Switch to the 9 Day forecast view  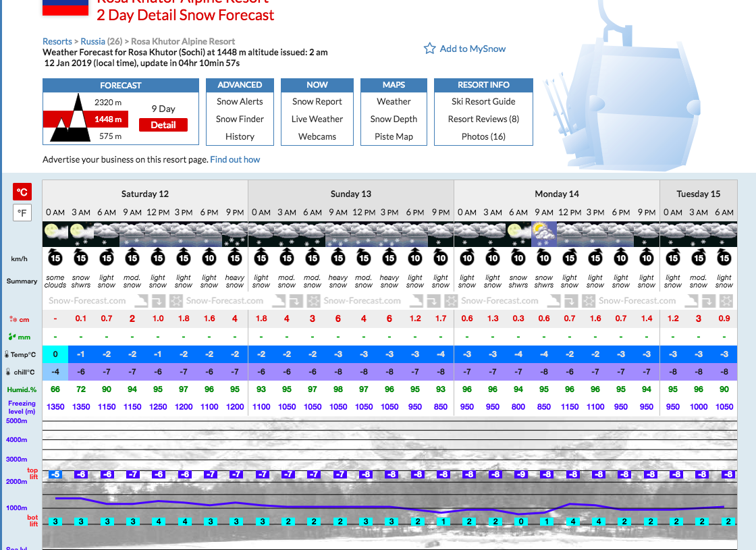tap(163, 109)
